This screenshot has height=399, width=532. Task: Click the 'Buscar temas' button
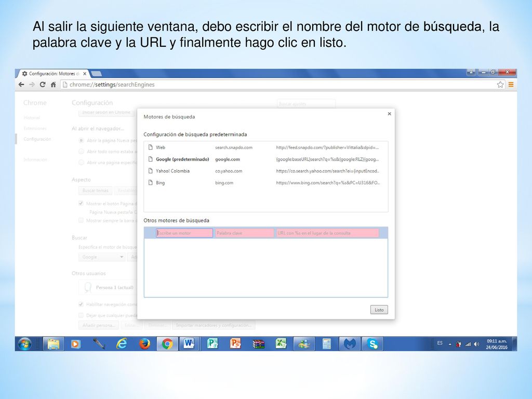pos(96,191)
